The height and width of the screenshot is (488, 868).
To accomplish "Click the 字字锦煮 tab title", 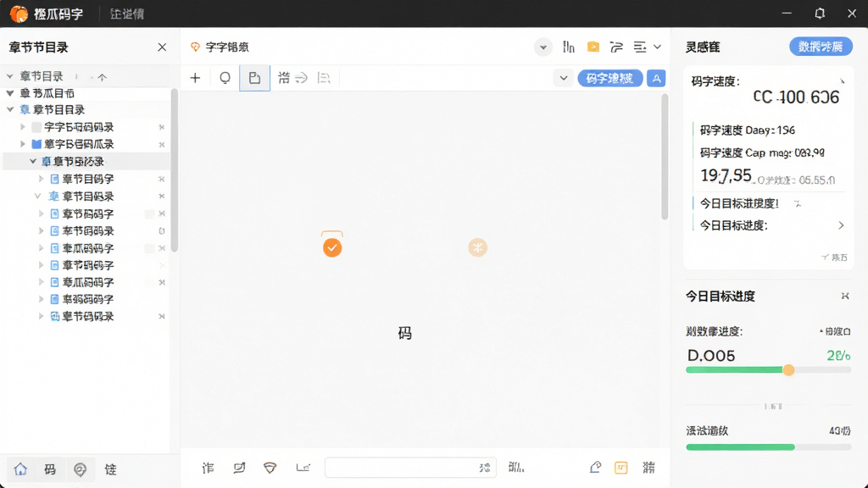I will click(227, 47).
